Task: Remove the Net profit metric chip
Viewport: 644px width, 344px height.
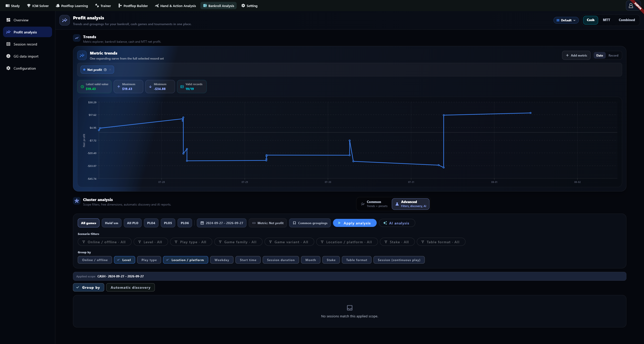Action: coord(110,70)
